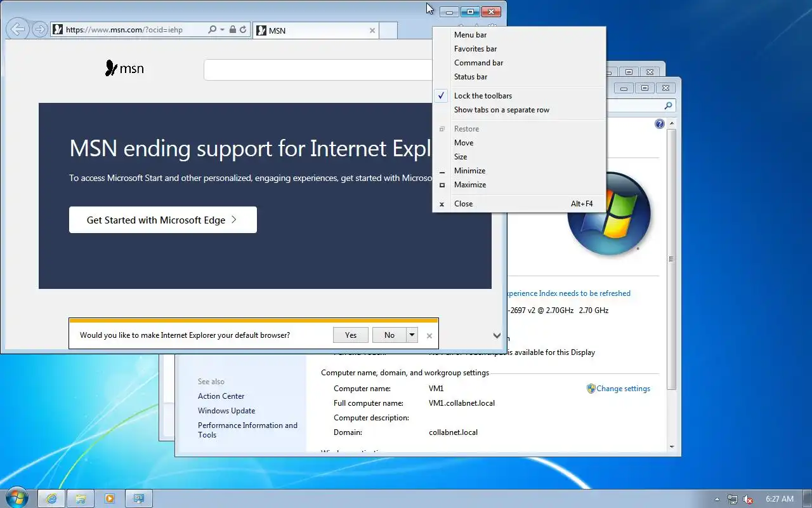
Task: Click the VM1.collabnet.local full computer name
Action: point(461,403)
